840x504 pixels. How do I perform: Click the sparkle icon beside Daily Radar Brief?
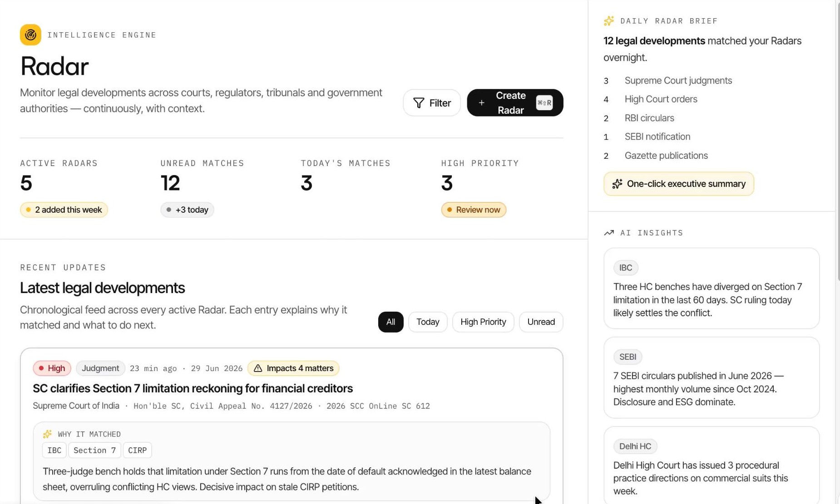(x=609, y=21)
